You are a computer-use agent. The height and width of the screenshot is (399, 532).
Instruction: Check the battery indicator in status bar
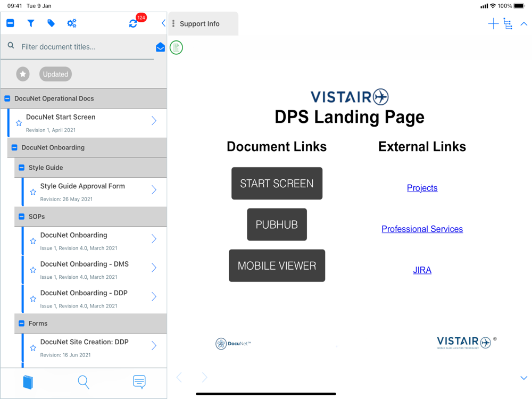519,6
